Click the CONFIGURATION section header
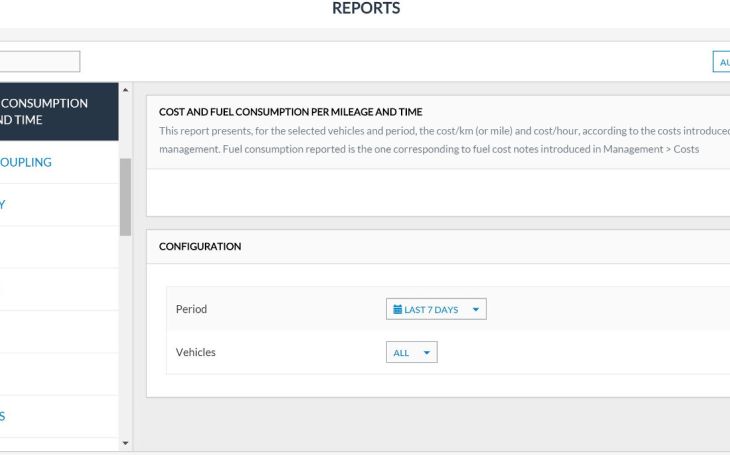 [x=200, y=246]
